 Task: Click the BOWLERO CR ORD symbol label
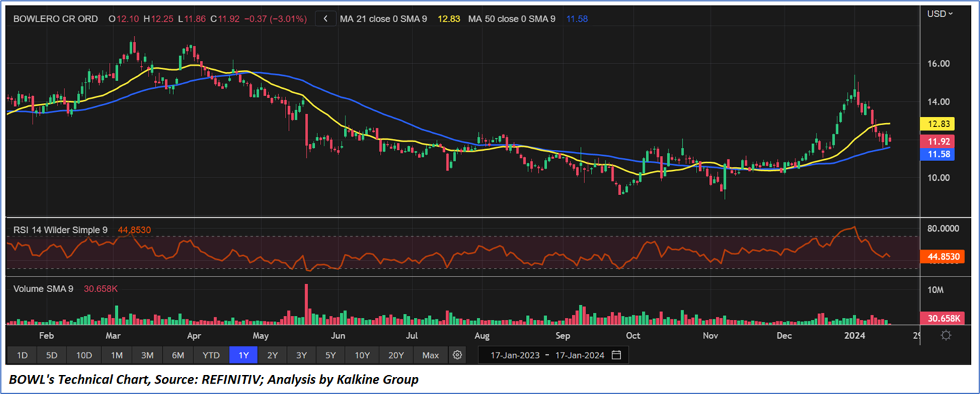pos(56,19)
